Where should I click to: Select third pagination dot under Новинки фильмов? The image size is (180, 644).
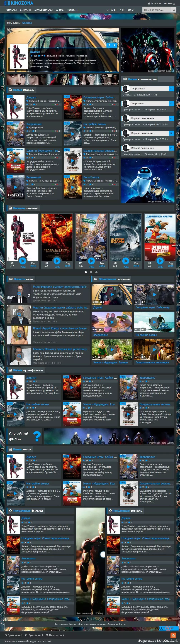pyautogui.click(x=96, y=272)
